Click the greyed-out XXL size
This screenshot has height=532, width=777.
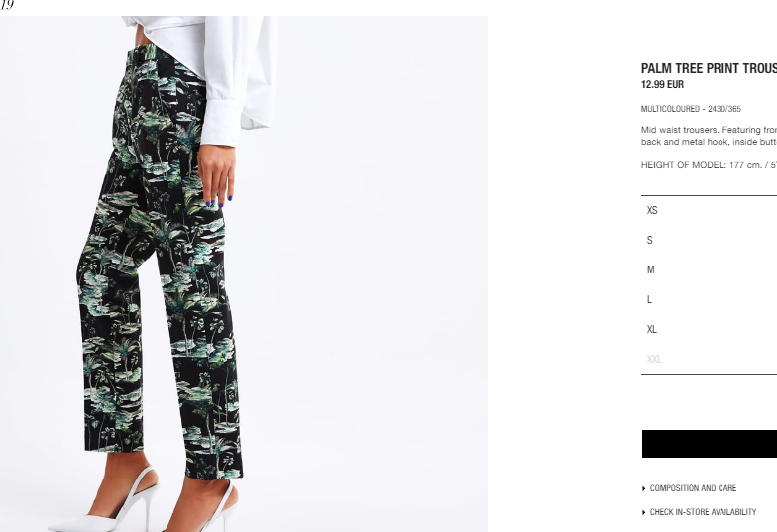pos(710,359)
